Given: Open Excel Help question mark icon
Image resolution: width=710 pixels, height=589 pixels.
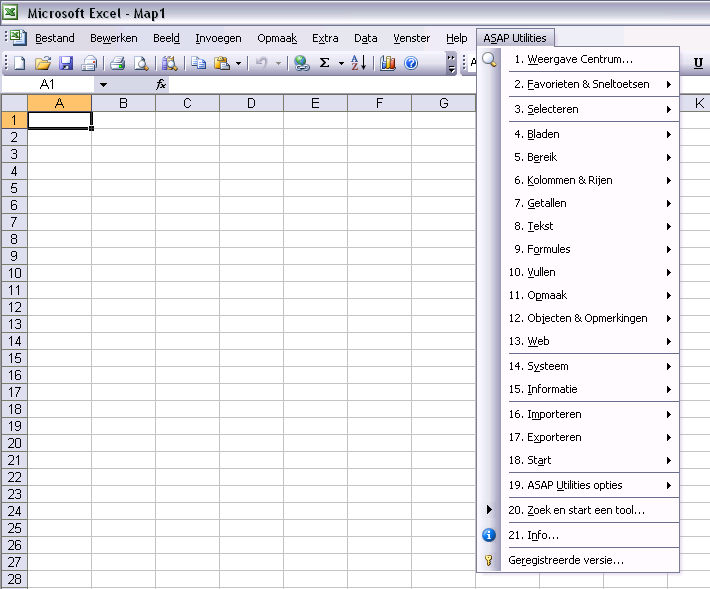Looking at the screenshot, I should point(411,63).
